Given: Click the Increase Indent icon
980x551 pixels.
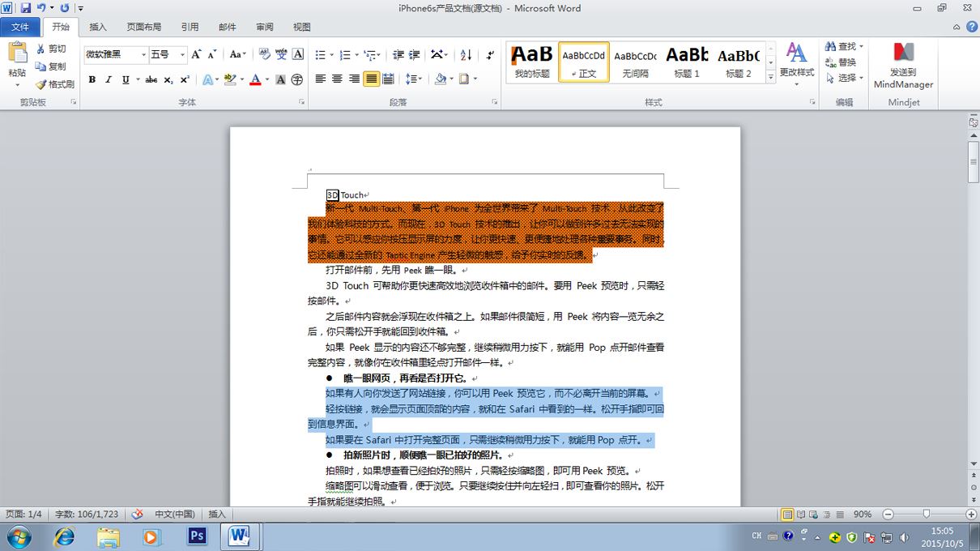Looking at the screenshot, I should pos(415,54).
